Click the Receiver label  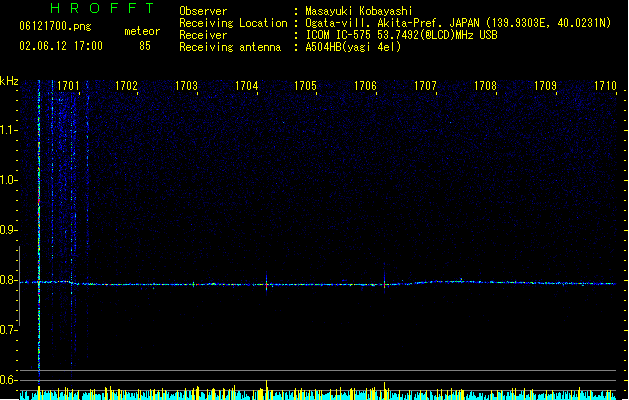[203, 35]
